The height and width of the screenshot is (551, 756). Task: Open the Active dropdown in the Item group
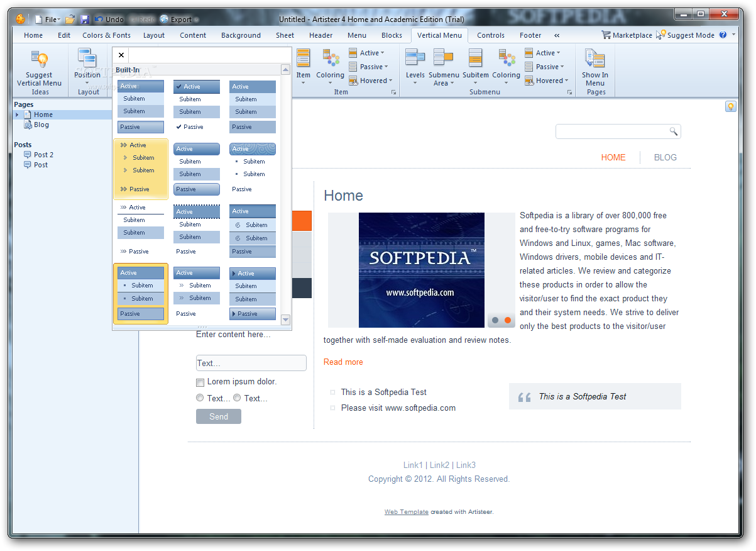[x=366, y=53]
